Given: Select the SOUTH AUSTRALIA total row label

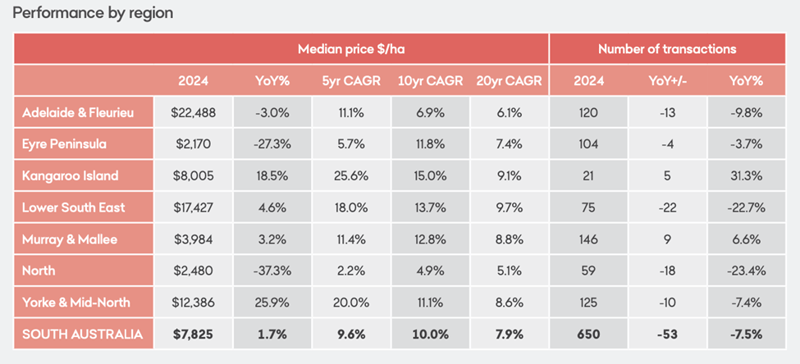Looking at the screenshot, I should point(84,334).
